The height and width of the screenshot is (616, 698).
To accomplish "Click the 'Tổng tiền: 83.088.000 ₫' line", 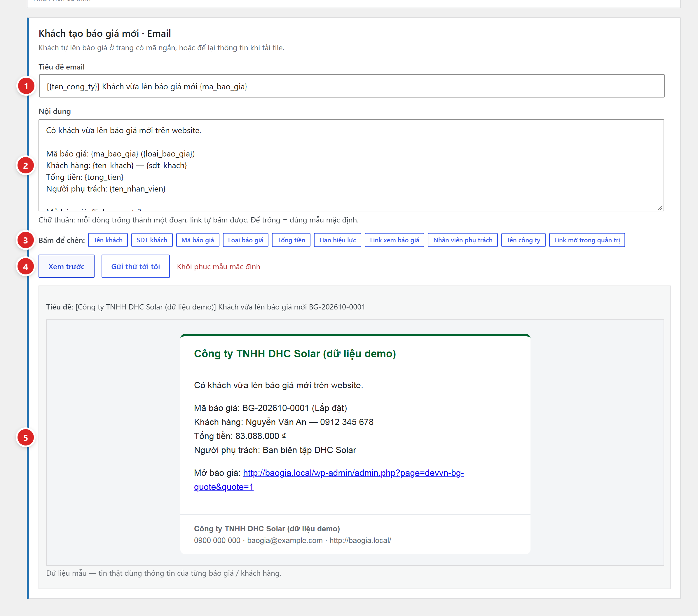I will (240, 436).
